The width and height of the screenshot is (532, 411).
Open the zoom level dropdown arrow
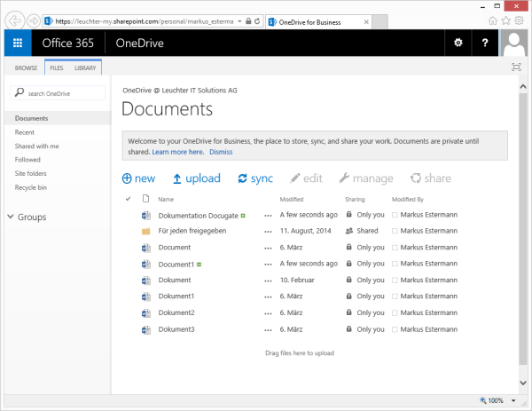pyautogui.click(x=513, y=401)
